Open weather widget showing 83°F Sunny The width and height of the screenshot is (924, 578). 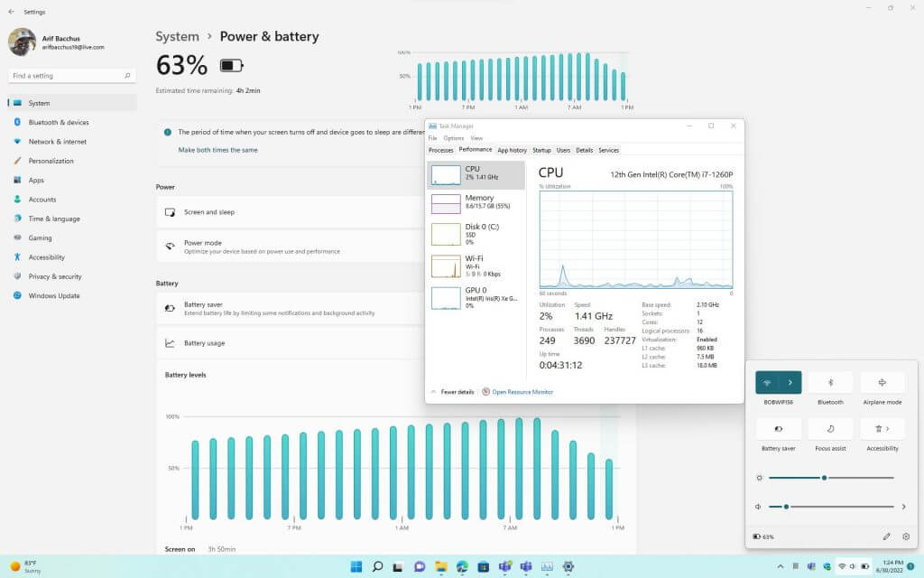[x=25, y=567]
